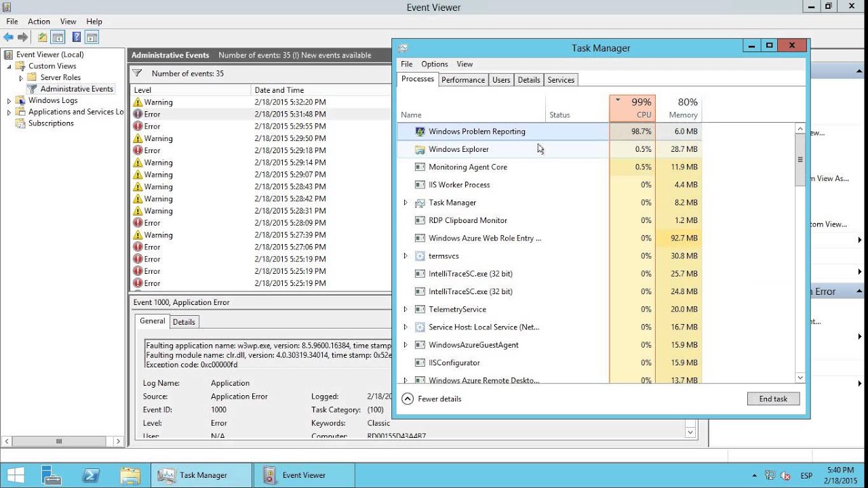868x488 pixels.
Task: Click the Windows Explorer process icon
Action: [x=420, y=149]
